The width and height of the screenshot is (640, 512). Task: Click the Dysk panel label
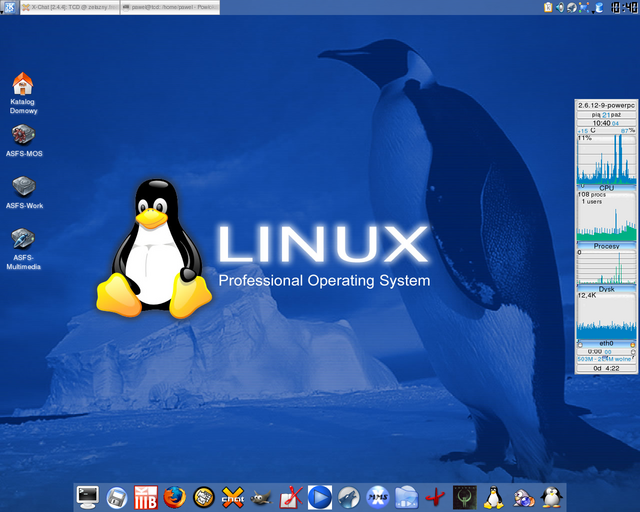[x=606, y=289]
